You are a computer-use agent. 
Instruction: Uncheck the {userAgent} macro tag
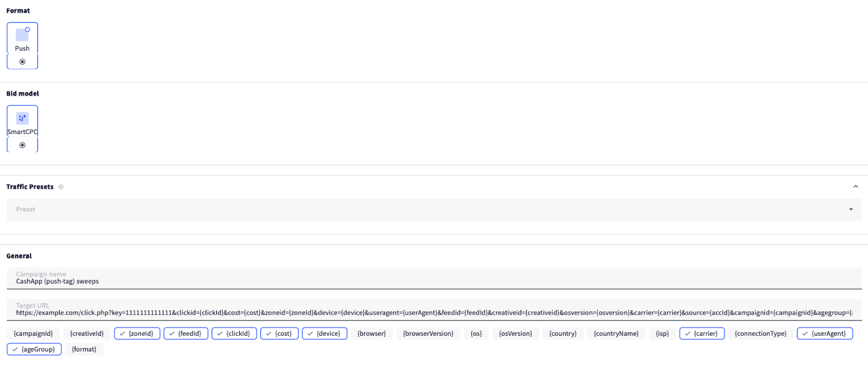(825, 334)
